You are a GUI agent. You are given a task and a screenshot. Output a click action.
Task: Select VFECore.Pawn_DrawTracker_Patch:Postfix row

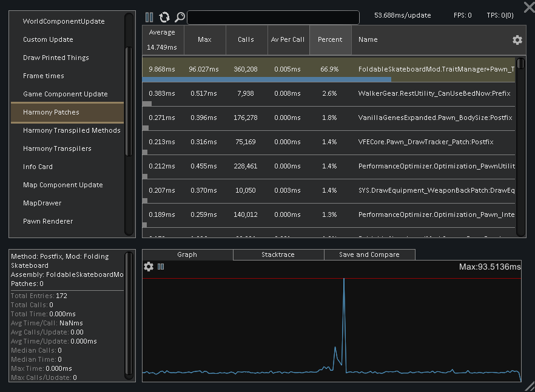(x=329, y=142)
